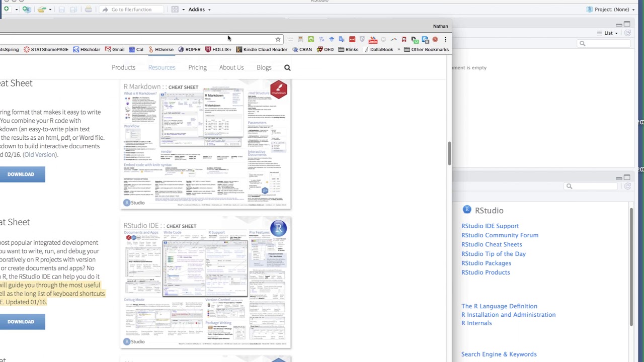Open the HOLLIS+ bookmark
The width and height of the screenshot is (644, 362).
(218, 49)
